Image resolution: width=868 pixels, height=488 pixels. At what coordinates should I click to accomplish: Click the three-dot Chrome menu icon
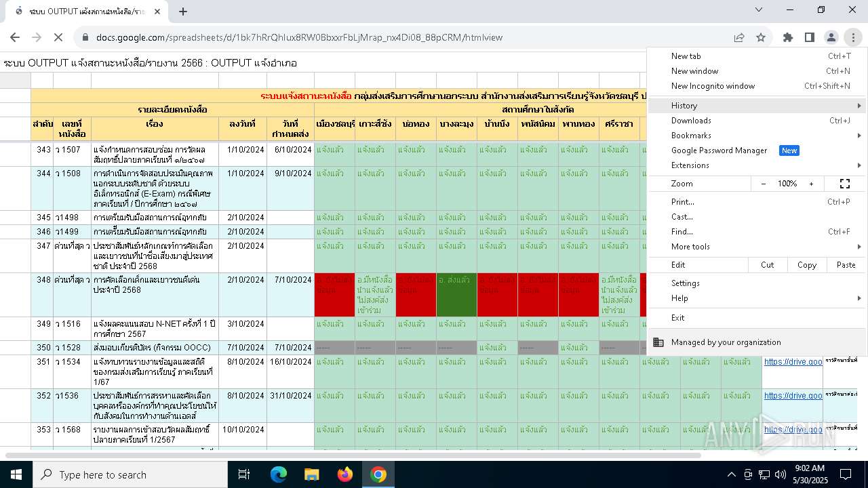click(853, 37)
